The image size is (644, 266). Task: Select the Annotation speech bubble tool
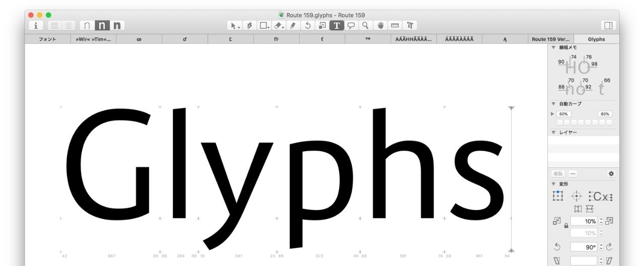pos(351,25)
